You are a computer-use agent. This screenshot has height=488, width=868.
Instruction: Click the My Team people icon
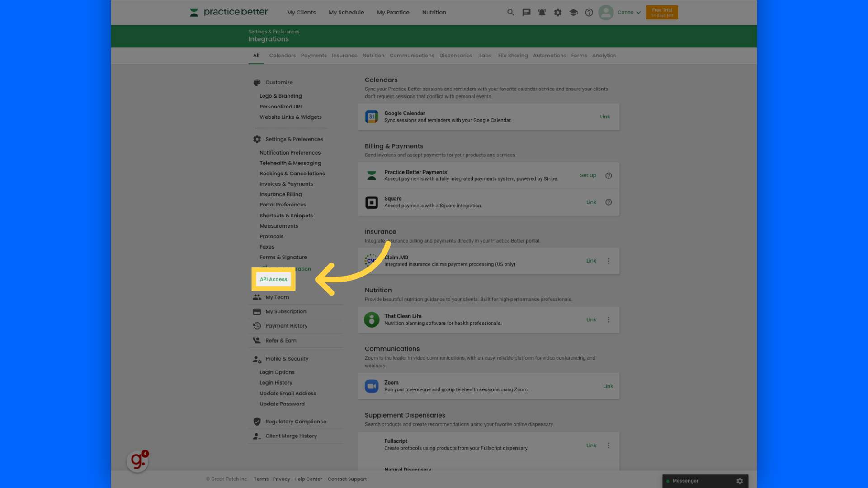click(257, 297)
